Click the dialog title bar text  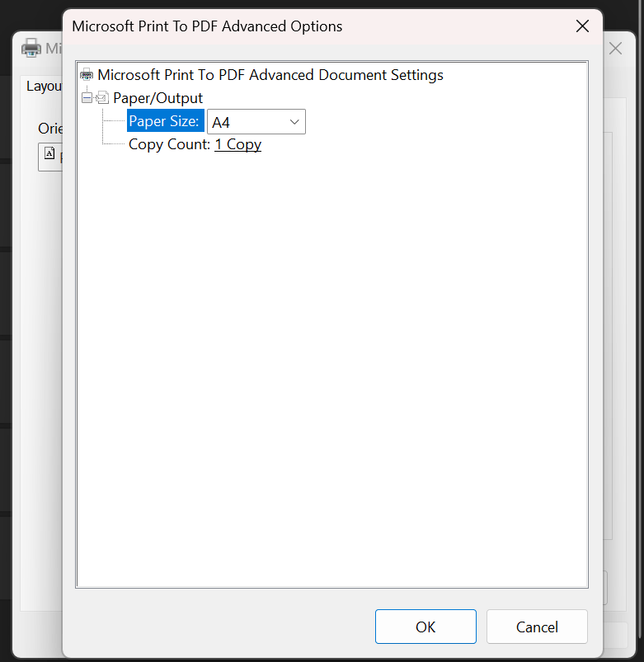(x=206, y=26)
